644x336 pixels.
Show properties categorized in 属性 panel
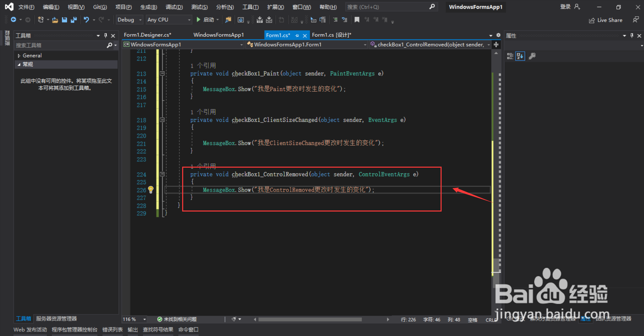coord(510,56)
